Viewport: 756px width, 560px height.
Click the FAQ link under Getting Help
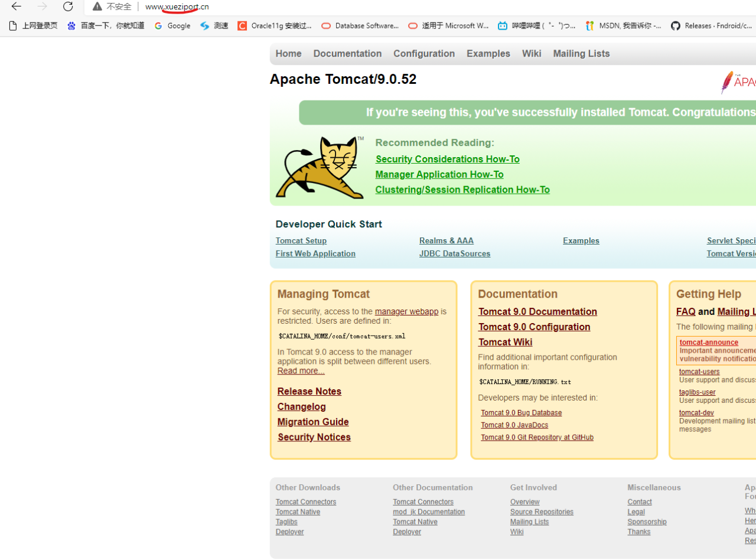tap(686, 311)
